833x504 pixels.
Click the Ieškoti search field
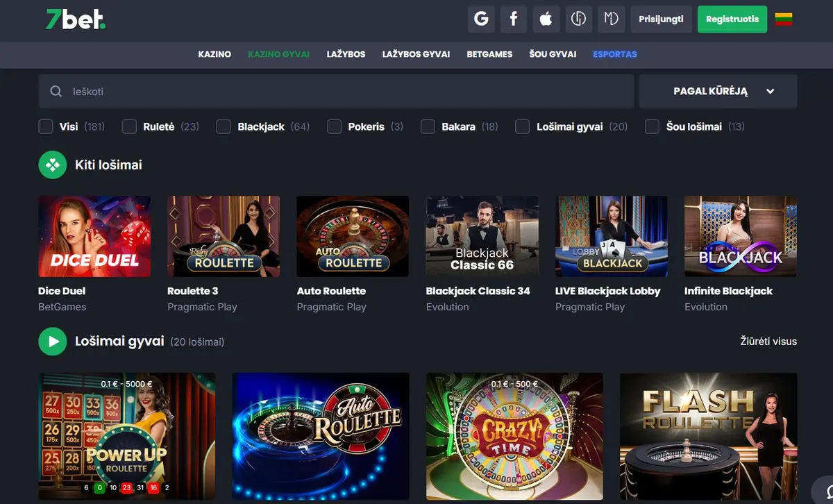click(x=336, y=92)
